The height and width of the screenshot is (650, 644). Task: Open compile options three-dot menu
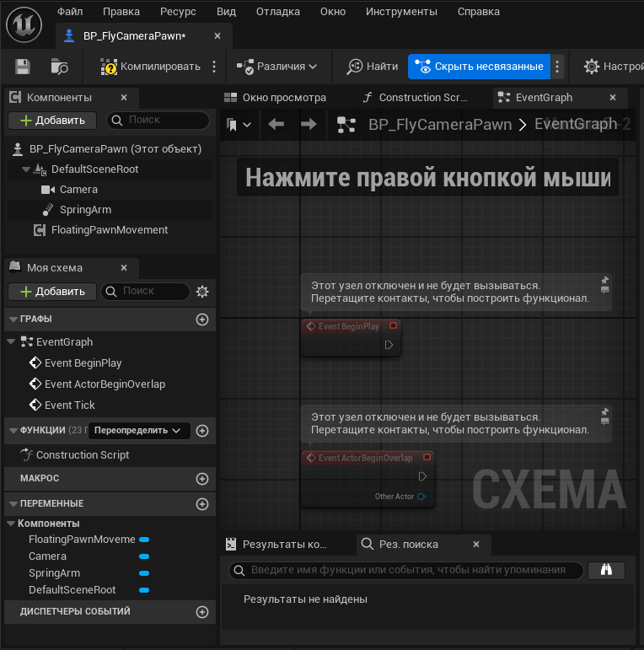(x=214, y=67)
